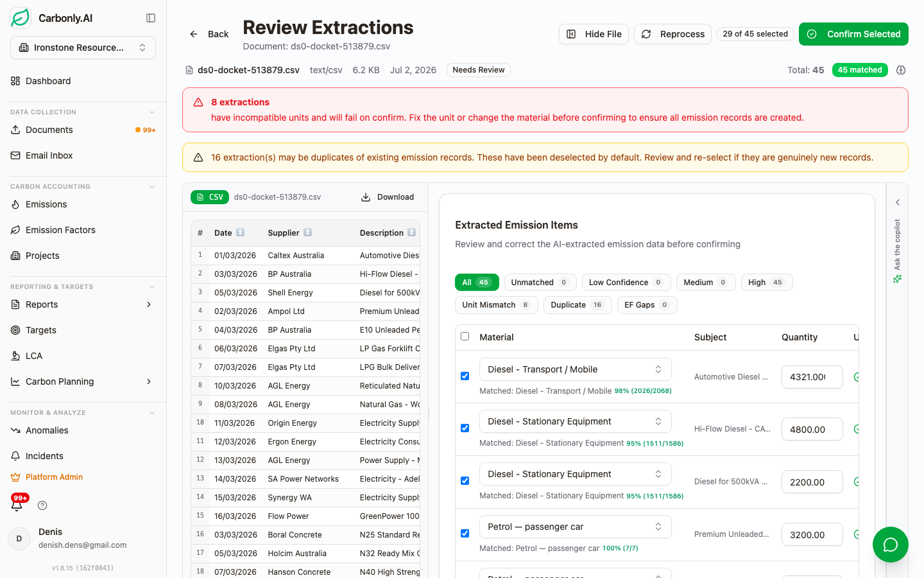Expand the Carbon Planning submenu chevron

tap(149, 381)
